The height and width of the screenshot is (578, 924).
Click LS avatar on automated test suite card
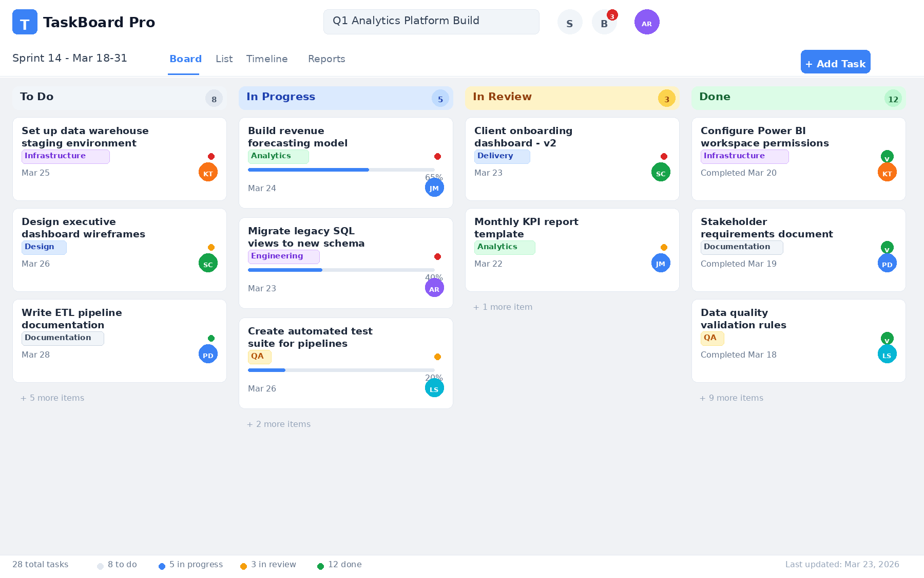pyautogui.click(x=434, y=388)
